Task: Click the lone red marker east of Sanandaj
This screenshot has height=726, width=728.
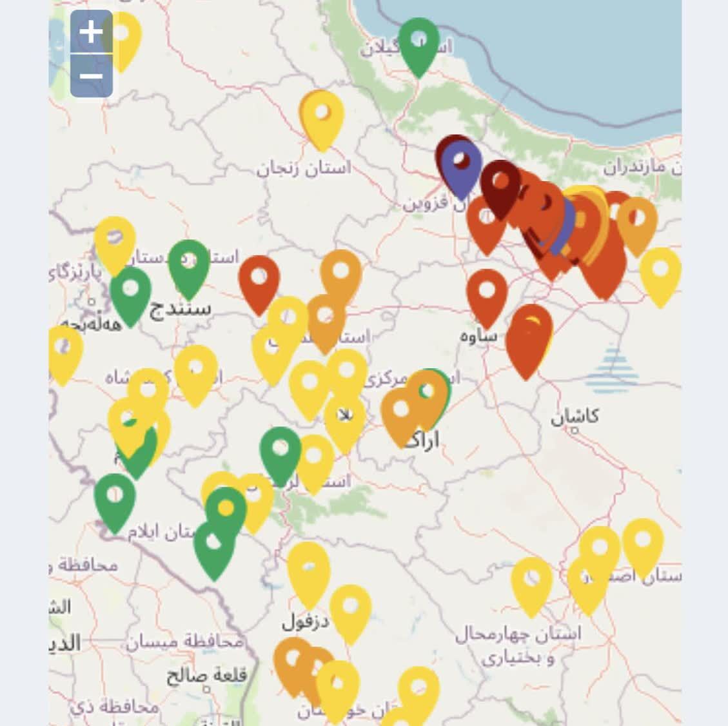Action: (259, 280)
